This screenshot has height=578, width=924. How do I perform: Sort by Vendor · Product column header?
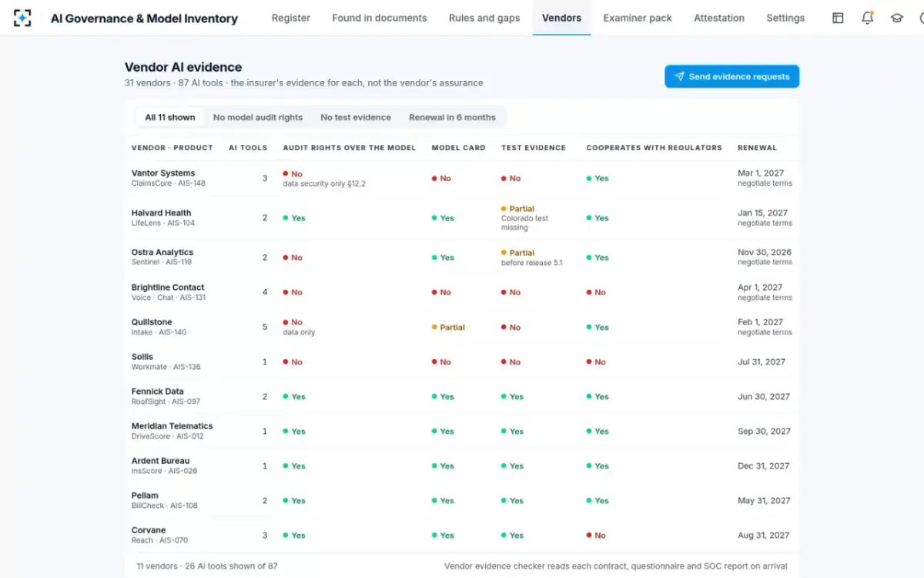point(172,148)
